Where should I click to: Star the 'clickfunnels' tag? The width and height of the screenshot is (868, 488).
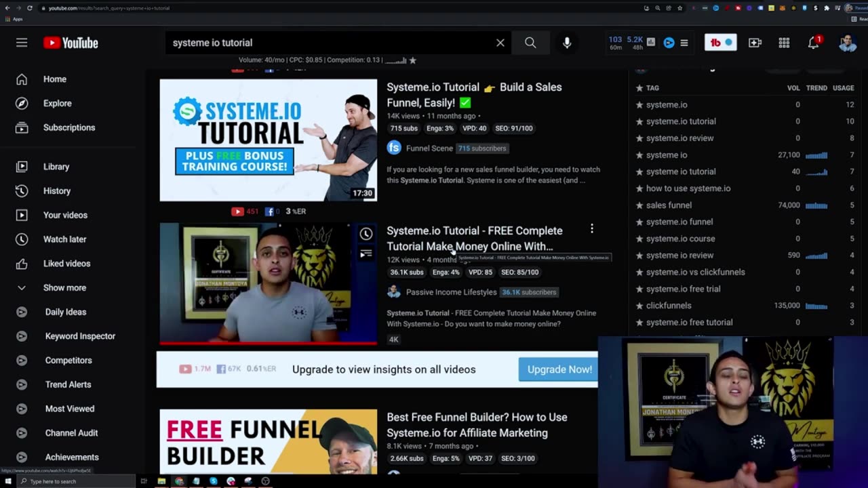[x=639, y=306]
